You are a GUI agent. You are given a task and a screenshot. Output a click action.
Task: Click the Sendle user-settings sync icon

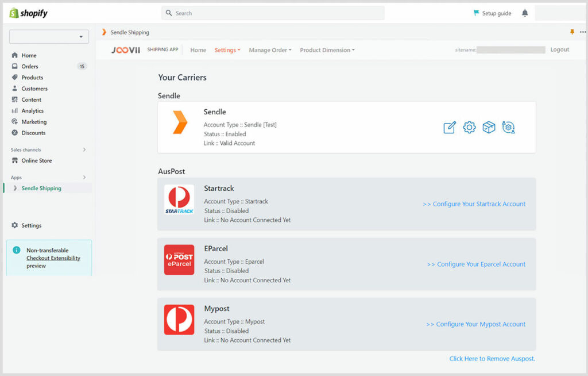click(x=508, y=127)
